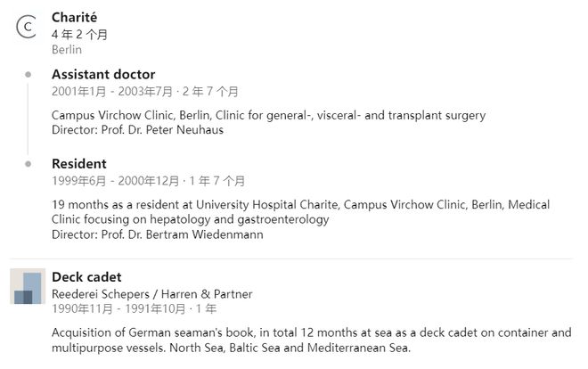
Task: Click the Assistant doctor 2001–2003 date range
Action: coord(144,91)
